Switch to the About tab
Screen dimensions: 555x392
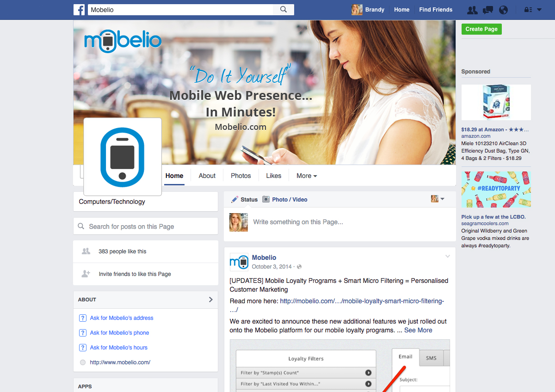[207, 176]
